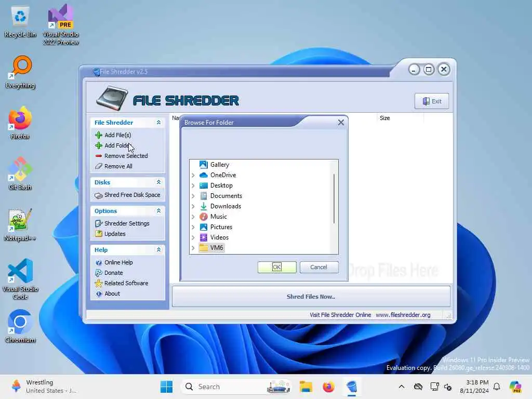Select the VM6 yellow folder icon
The height and width of the screenshot is (399, 532).
pos(204,248)
